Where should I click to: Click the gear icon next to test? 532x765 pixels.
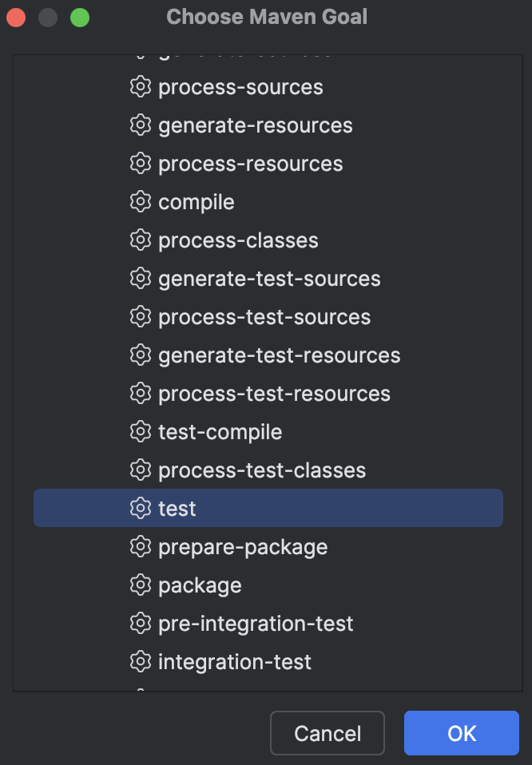[x=141, y=508]
